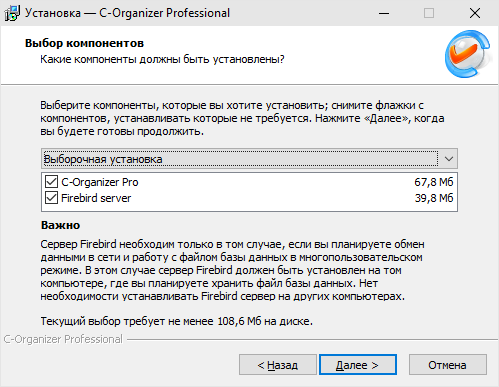Click the Важно heading above the note
The width and height of the screenshot is (499, 387).
click(60, 225)
